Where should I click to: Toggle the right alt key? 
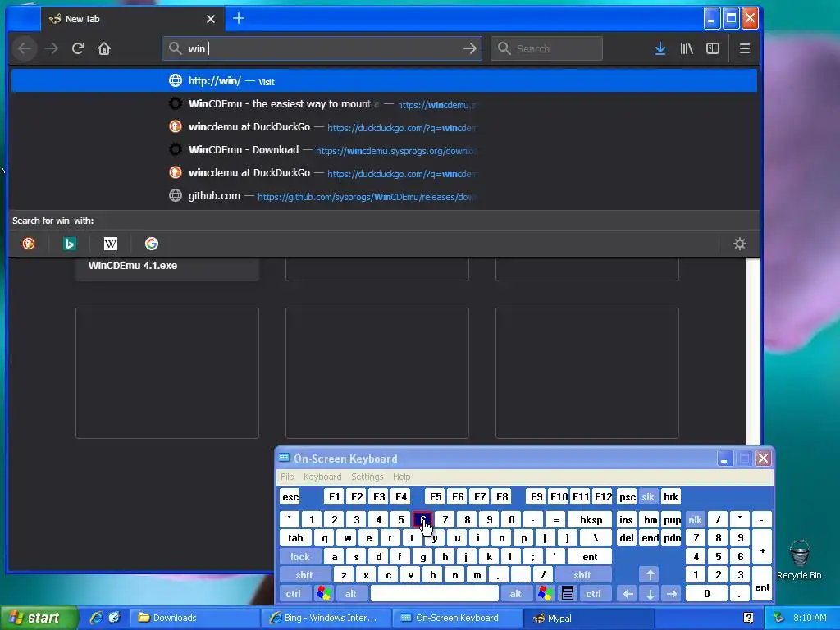515,594
